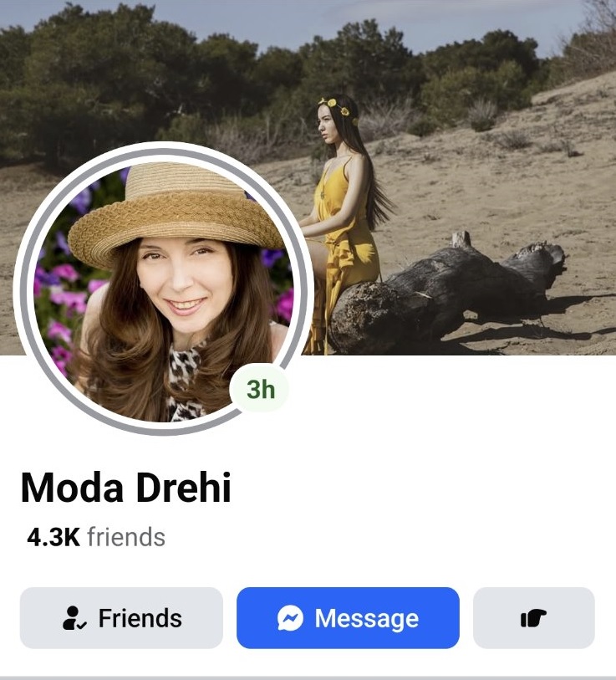Open the Friends status dropdown button
The height and width of the screenshot is (680, 616).
121,618
